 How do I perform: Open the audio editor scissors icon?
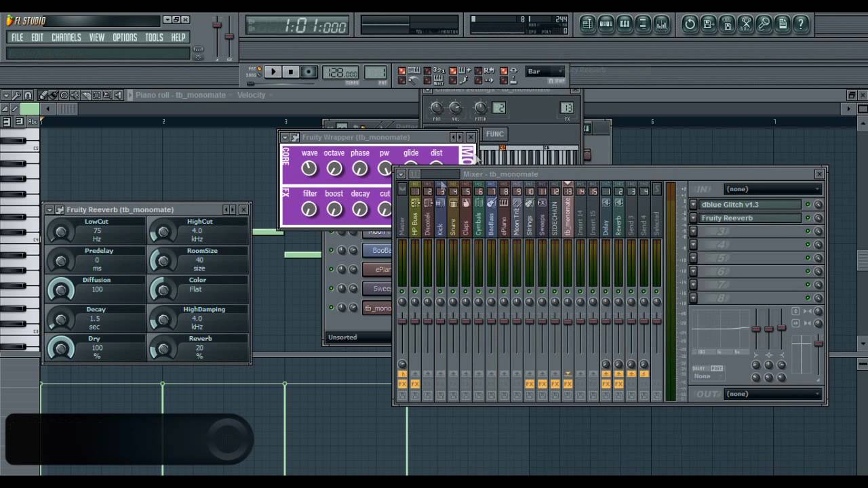point(745,24)
